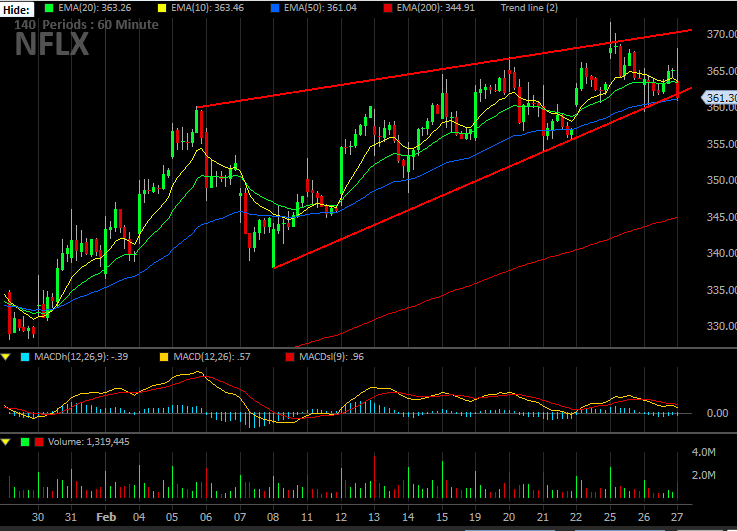This screenshot has height=531, width=737.
Task: Click date 25 on time axis
Action: 610,517
